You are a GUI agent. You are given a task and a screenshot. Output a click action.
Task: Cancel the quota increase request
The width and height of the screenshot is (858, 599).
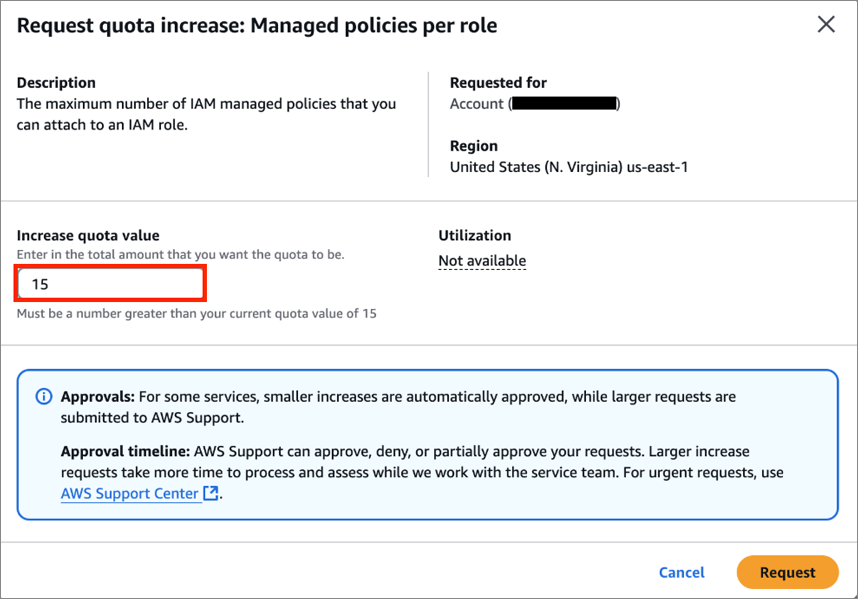[x=681, y=572]
